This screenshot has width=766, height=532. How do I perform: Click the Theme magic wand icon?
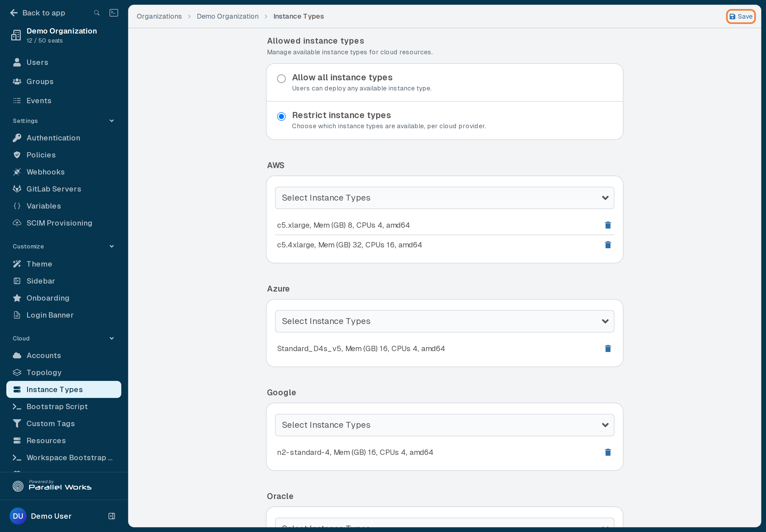coord(17,264)
